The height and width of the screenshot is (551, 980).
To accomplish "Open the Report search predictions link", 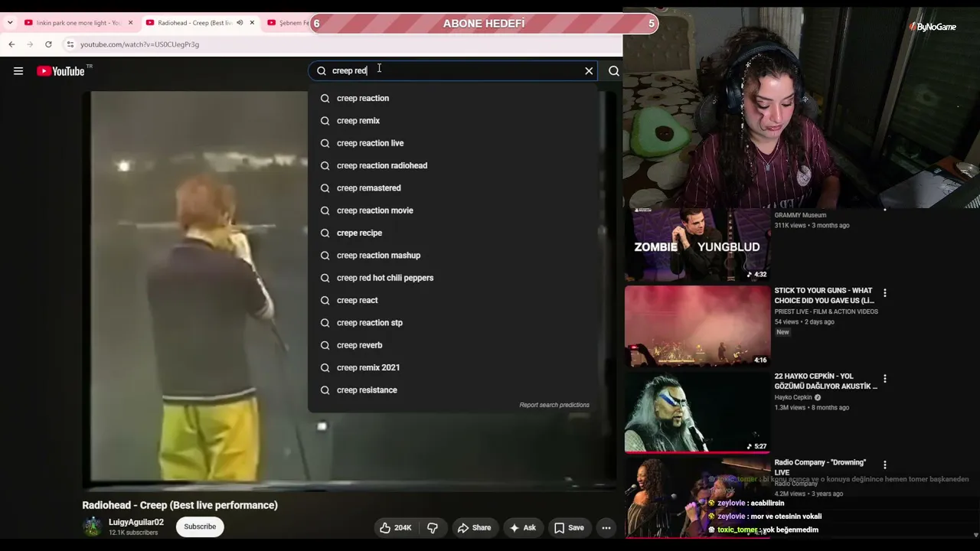I will [554, 405].
